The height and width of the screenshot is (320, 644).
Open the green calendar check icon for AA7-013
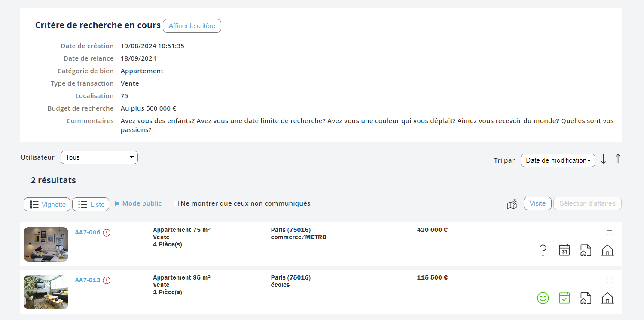[x=564, y=298]
